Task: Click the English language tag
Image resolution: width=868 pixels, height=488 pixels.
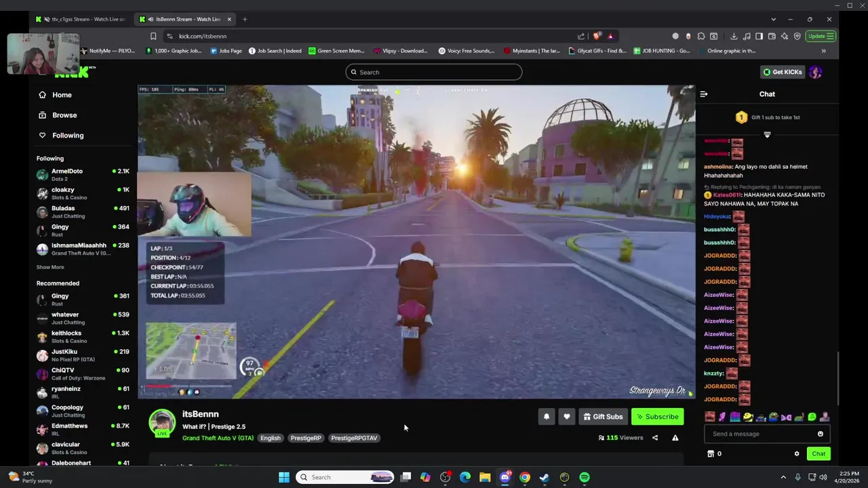Action: tap(271, 438)
